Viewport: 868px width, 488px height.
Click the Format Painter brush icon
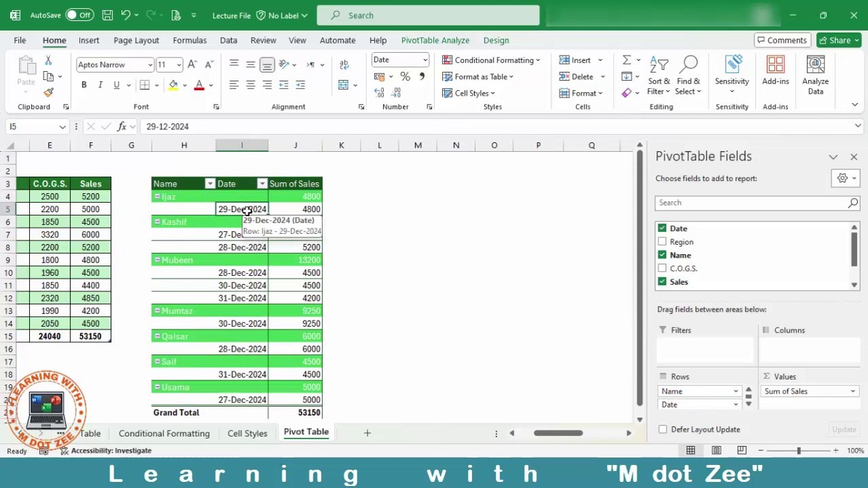pyautogui.click(x=48, y=92)
